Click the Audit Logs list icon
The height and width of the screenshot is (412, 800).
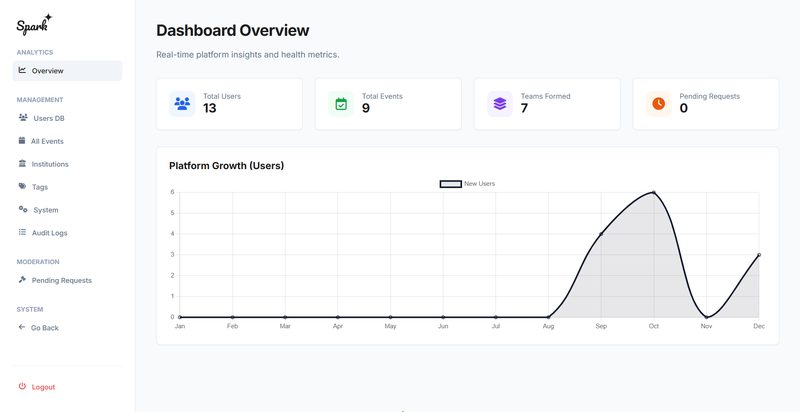point(22,233)
